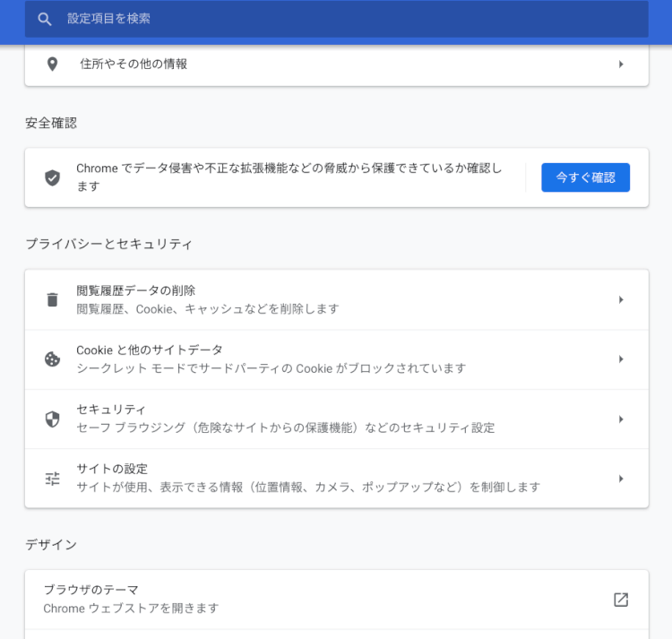Click the Chrome ウェブストアを開きます subtitle
672x639 pixels.
point(131,609)
